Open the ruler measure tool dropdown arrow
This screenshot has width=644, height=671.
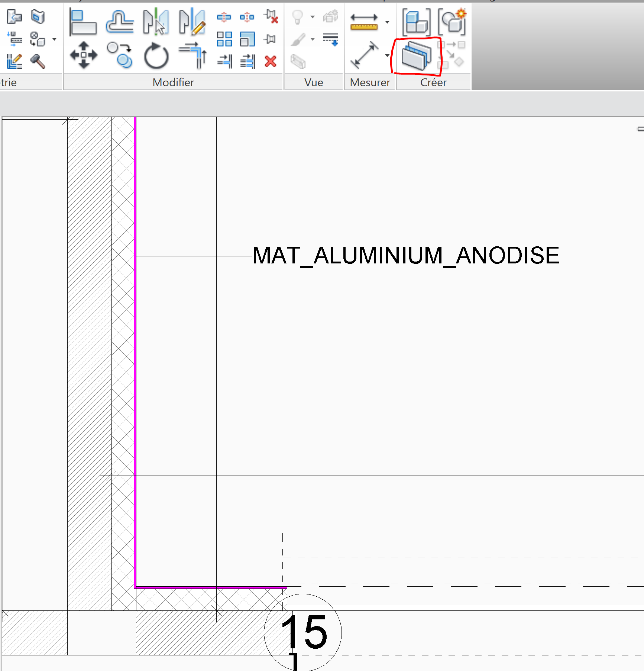(387, 22)
